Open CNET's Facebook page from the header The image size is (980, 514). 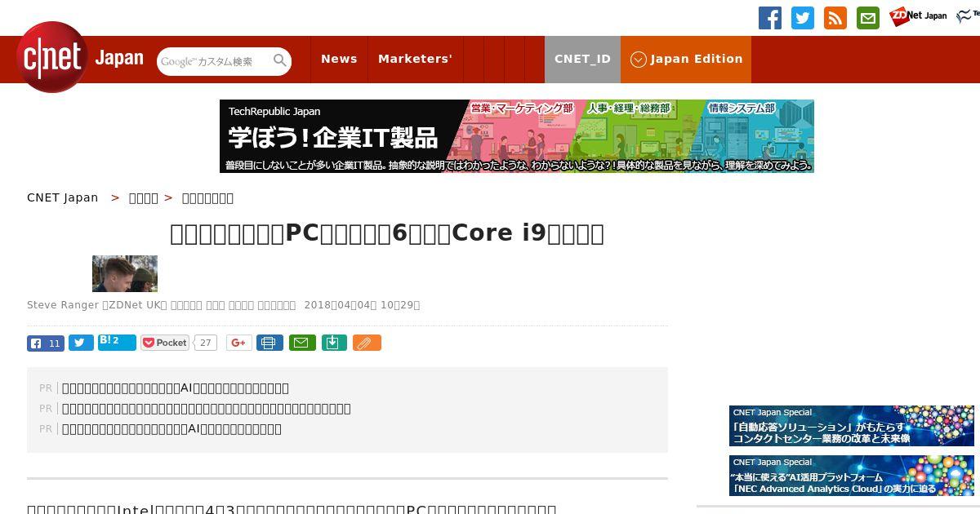click(770, 18)
